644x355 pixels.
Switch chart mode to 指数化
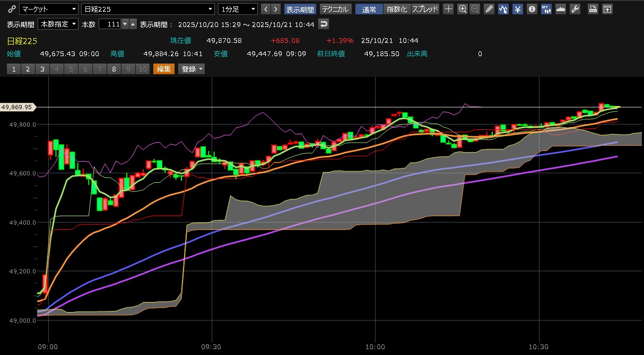coord(397,9)
